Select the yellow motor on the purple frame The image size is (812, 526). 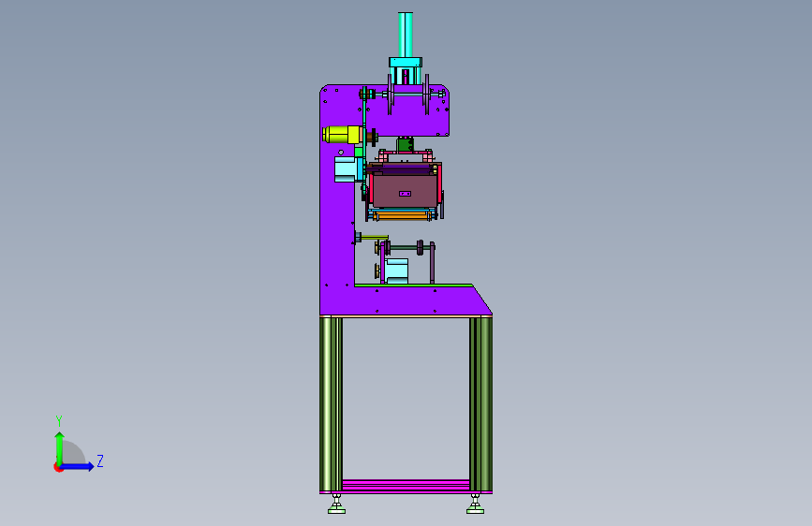tap(342, 135)
